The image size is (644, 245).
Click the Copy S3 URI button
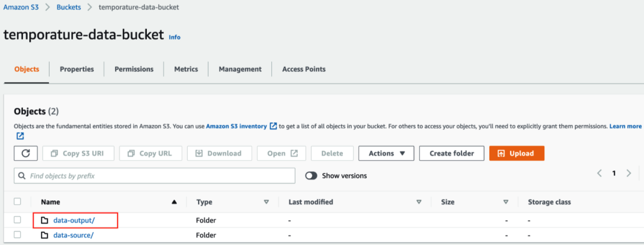(x=78, y=153)
